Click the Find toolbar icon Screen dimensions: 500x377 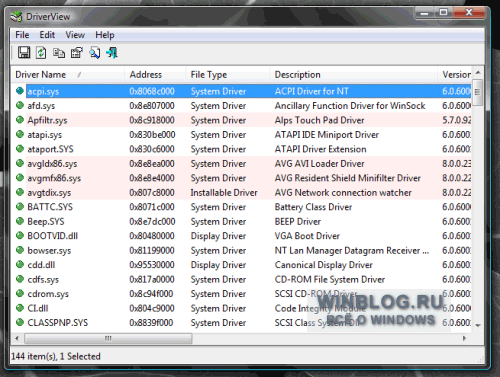click(x=95, y=53)
